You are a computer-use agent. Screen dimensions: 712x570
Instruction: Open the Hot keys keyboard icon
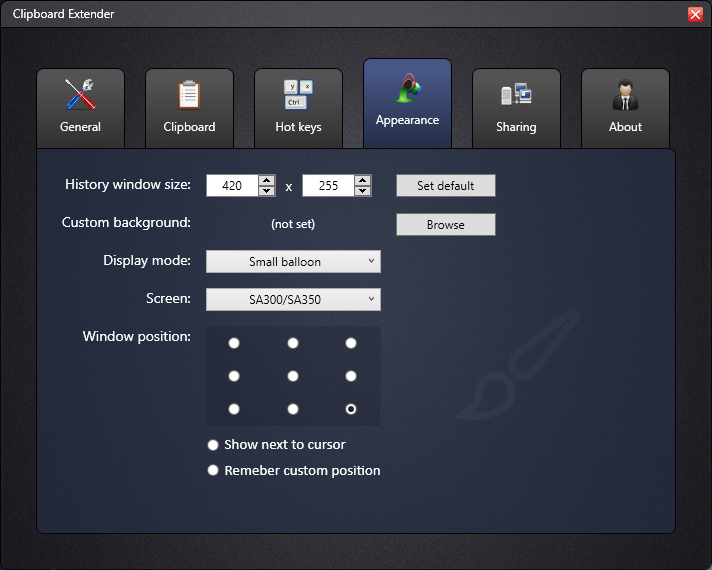(x=298, y=94)
